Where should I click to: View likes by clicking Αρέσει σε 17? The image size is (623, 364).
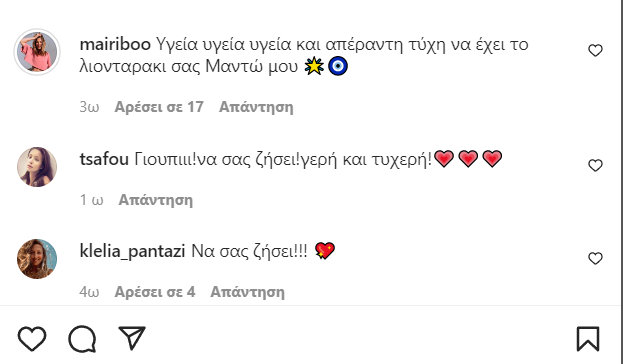coord(159,107)
